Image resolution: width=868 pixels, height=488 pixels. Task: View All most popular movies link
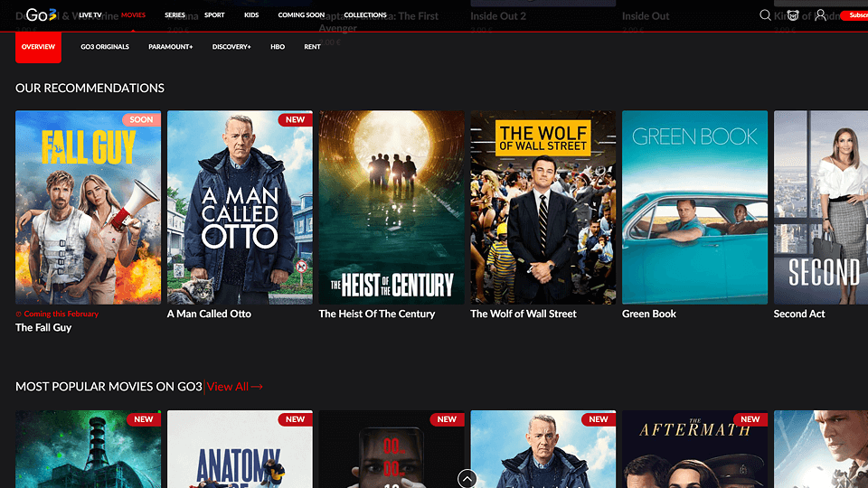click(235, 387)
